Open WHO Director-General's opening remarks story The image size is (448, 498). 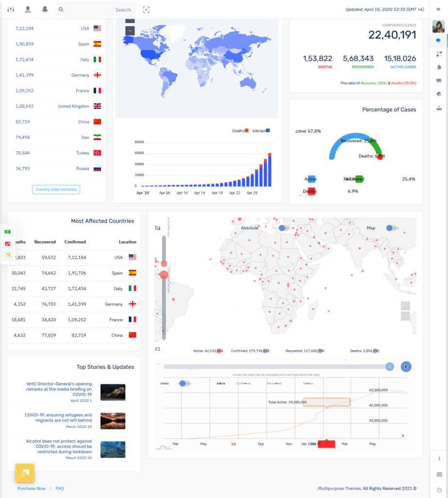click(x=59, y=389)
